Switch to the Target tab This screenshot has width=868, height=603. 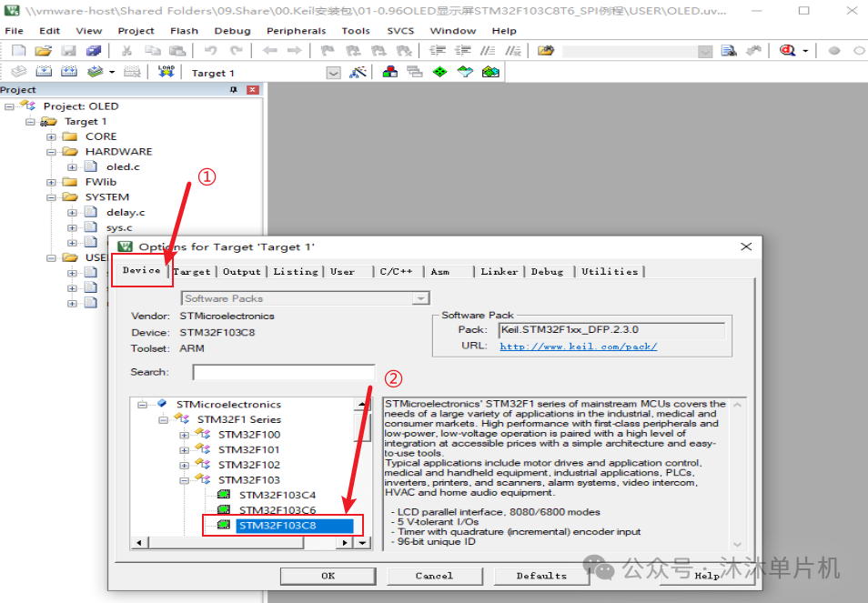coord(192,272)
